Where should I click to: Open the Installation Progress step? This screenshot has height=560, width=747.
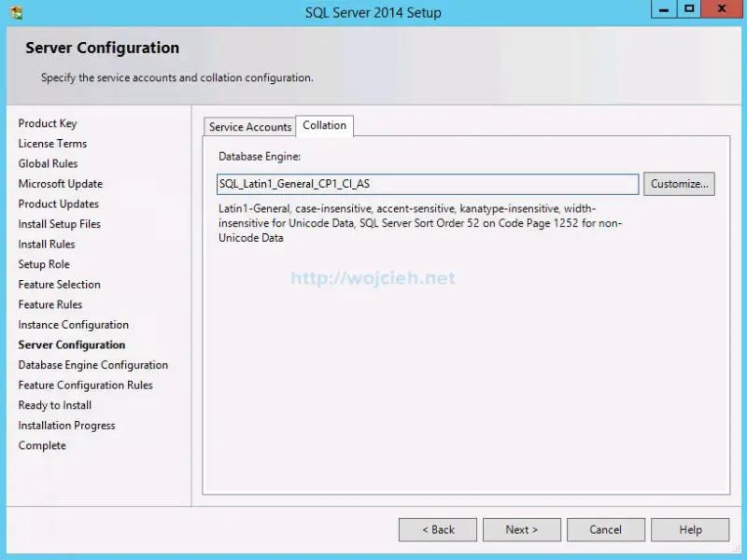67,425
